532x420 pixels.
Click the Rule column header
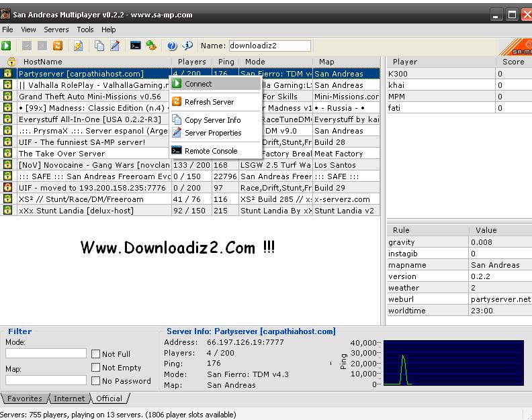click(x=427, y=230)
